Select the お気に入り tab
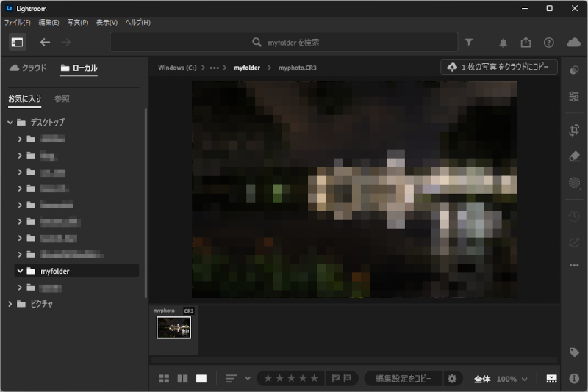 coord(25,99)
